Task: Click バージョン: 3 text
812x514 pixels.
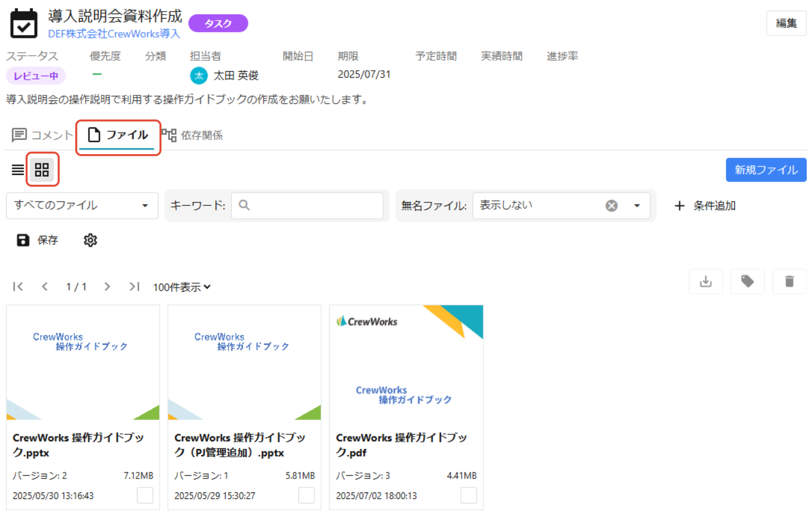Action: pyautogui.click(x=363, y=475)
